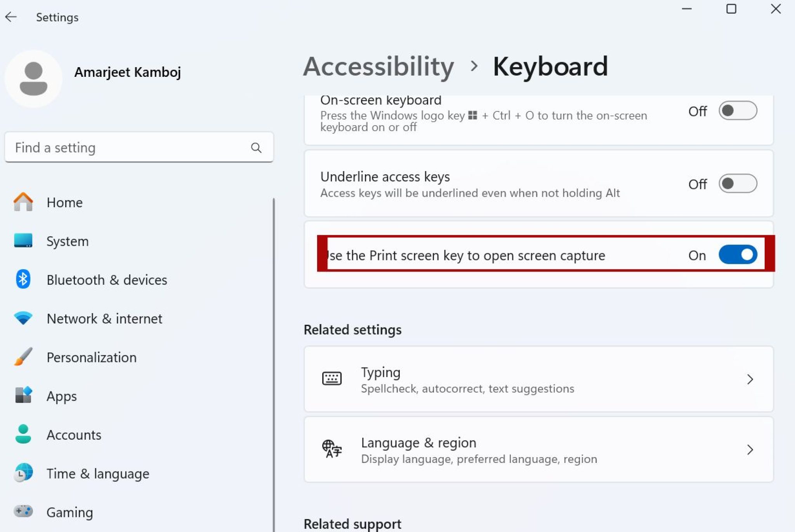Screen dimensions: 795x532
Task: Disable Print screen key screen capture
Action: coord(737,255)
